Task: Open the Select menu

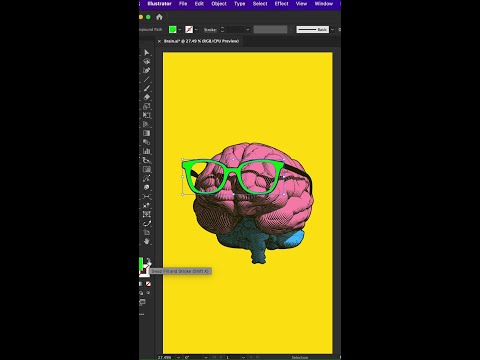Action: 260,4
